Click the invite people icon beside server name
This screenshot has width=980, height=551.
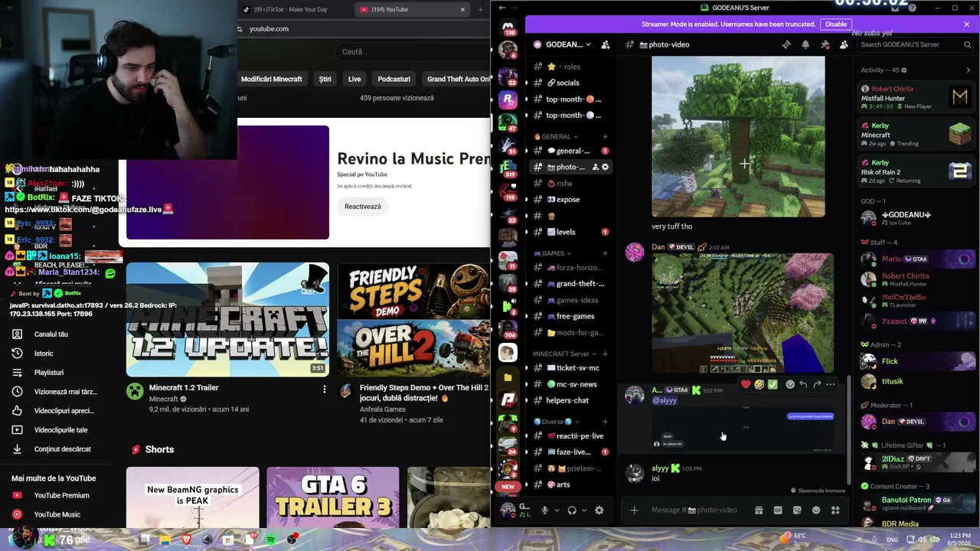click(x=606, y=44)
